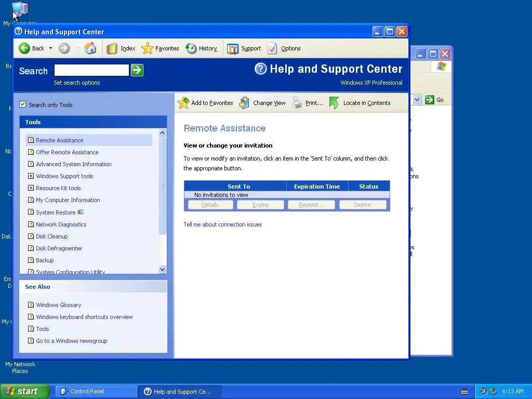
Task: Go to the Home page icon
Action: coord(90,48)
